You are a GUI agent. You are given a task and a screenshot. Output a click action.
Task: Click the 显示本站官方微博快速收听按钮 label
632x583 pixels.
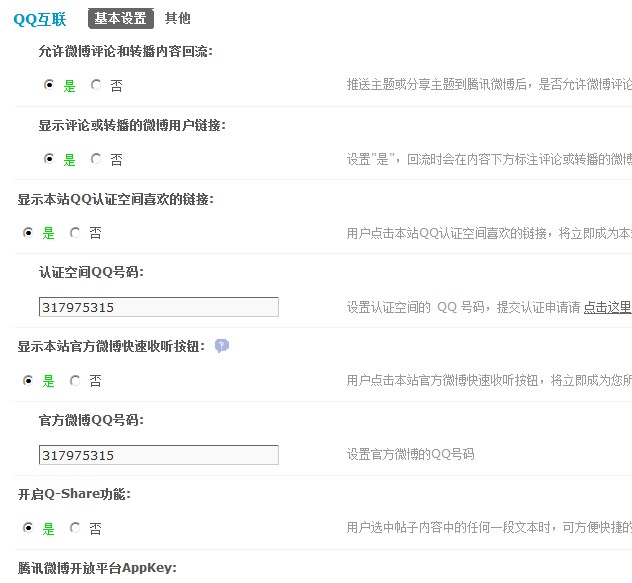click(111, 347)
